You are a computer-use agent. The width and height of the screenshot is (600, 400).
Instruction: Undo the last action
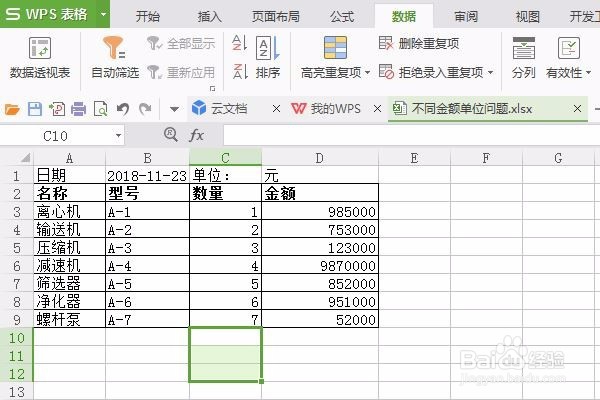click(123, 109)
